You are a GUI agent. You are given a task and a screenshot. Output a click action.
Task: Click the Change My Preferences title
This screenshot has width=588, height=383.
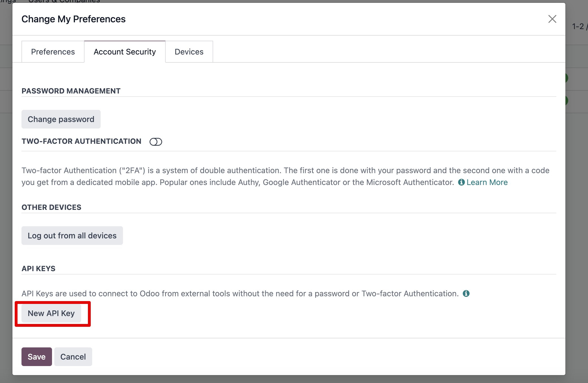point(73,19)
